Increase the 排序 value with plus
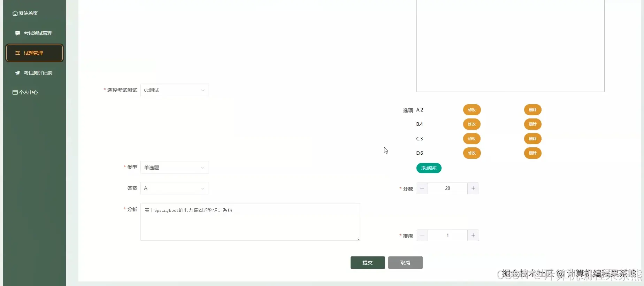This screenshot has height=286, width=644. pos(473,235)
